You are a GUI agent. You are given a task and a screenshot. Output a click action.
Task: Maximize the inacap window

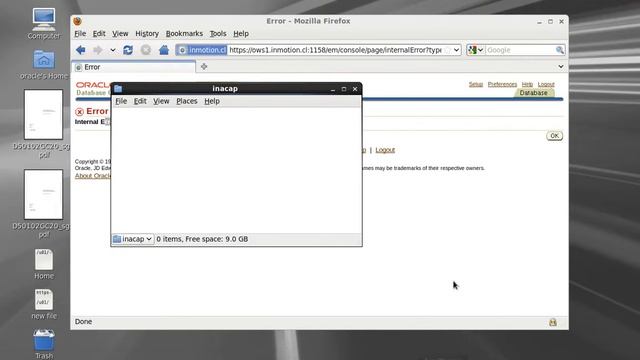tap(344, 89)
